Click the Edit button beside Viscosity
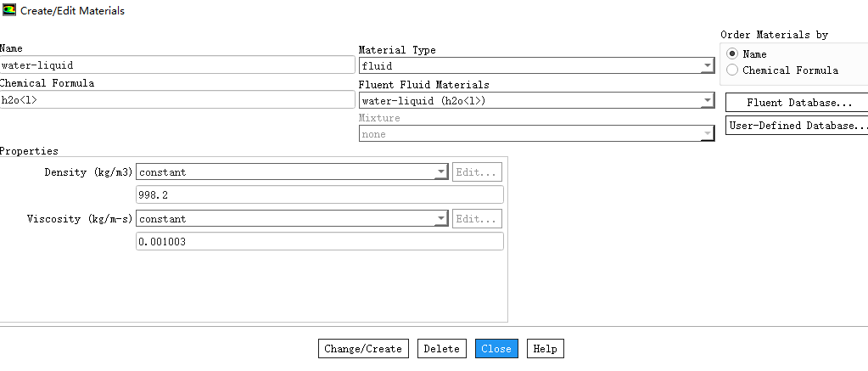868x371 pixels. click(477, 219)
